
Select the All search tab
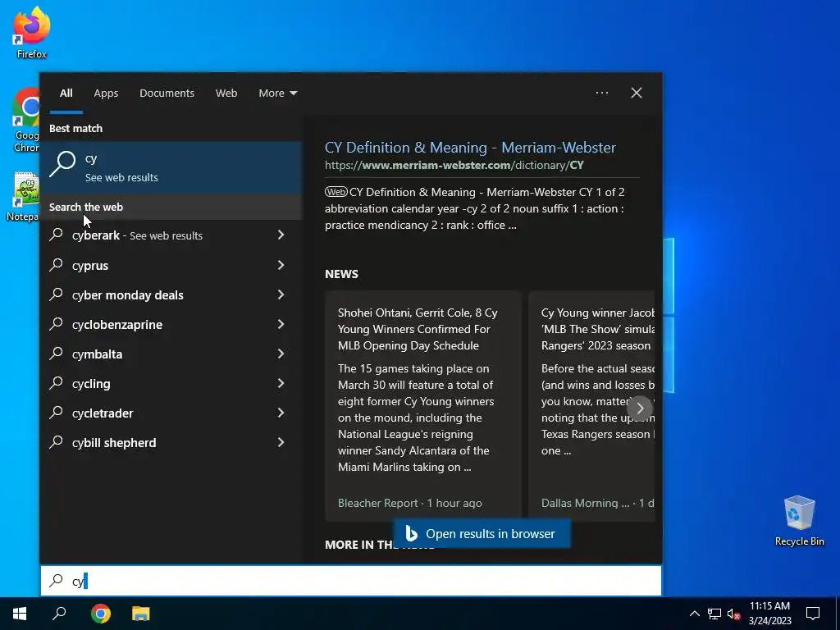[x=66, y=94]
